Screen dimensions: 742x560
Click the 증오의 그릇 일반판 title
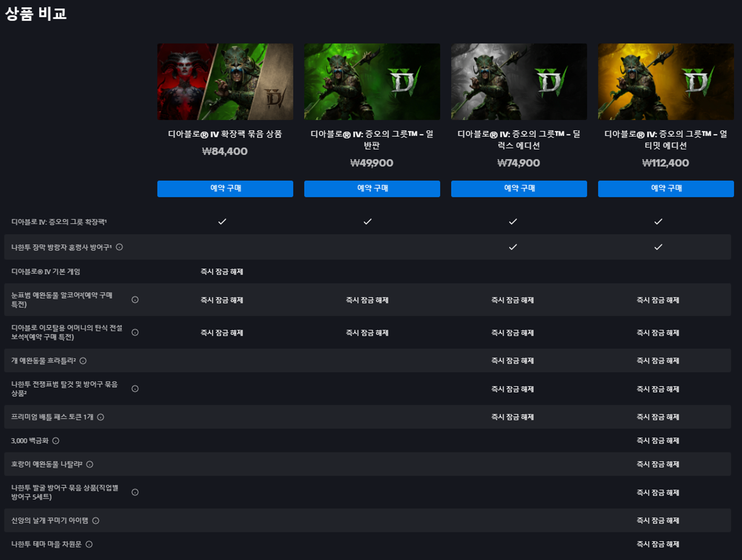pos(372,140)
